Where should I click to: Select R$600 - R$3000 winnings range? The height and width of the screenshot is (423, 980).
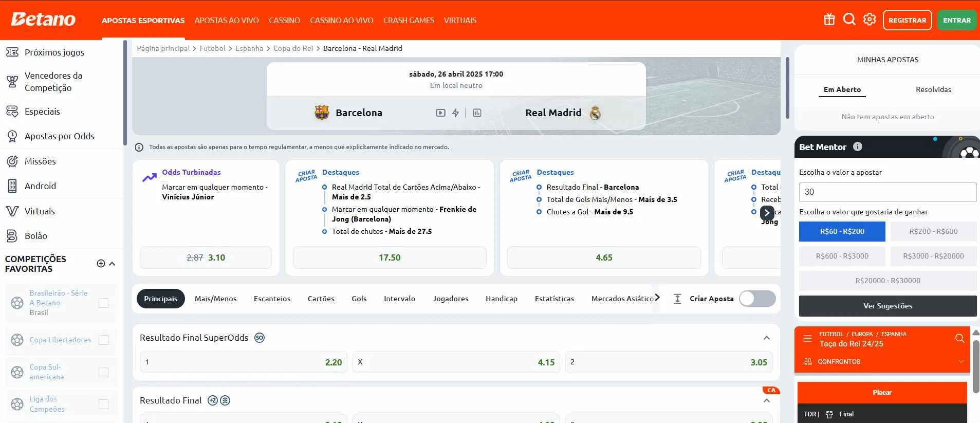(842, 256)
